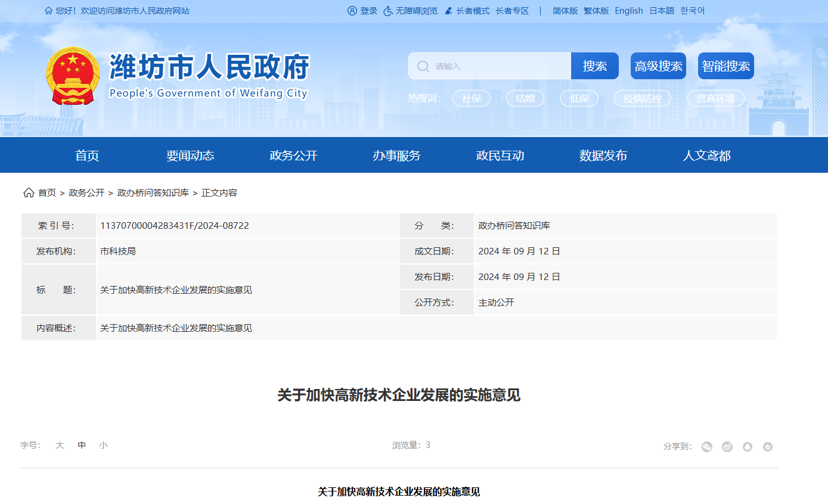Switch to 繁体版 traditional Chinese
Viewport: 828px width, 504px height.
click(x=595, y=10)
